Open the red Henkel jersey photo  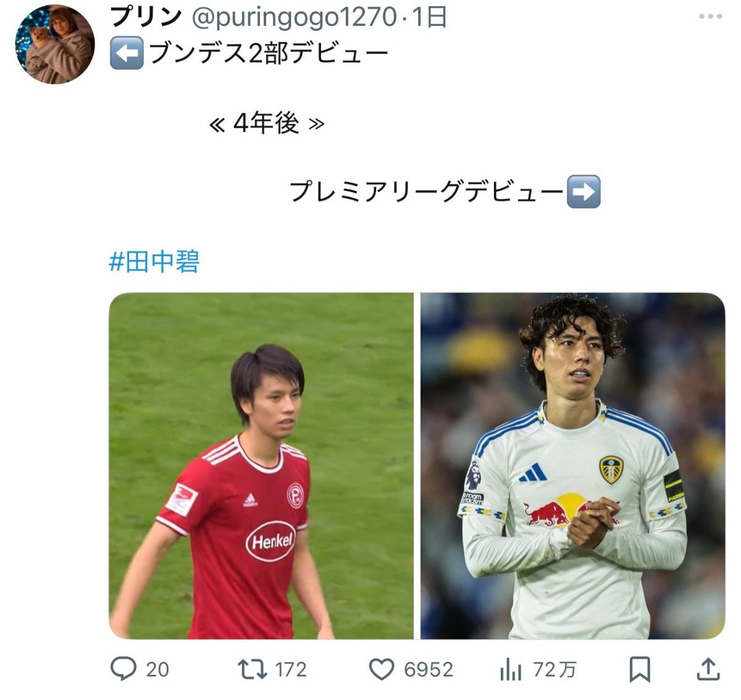(x=261, y=466)
